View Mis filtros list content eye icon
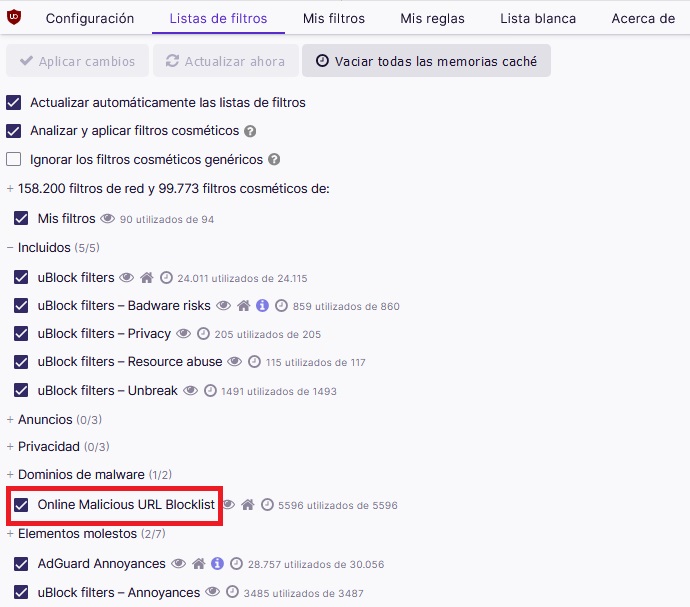 click(107, 218)
